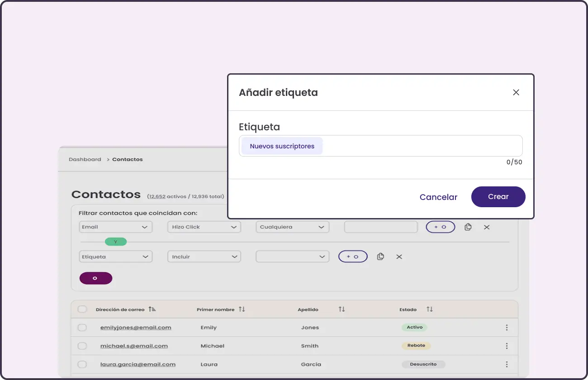588x380 pixels.
Task: Sort contacts by Apellido arrows
Action: (341, 309)
